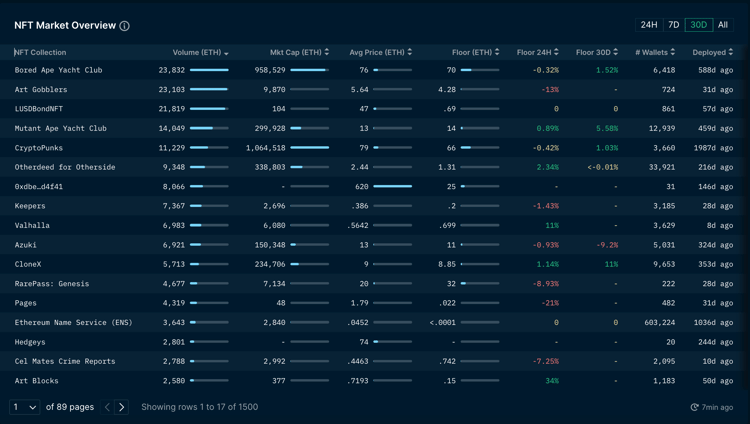This screenshot has width=750, height=424.
Task: Open Azuki collection
Action: [25, 245]
